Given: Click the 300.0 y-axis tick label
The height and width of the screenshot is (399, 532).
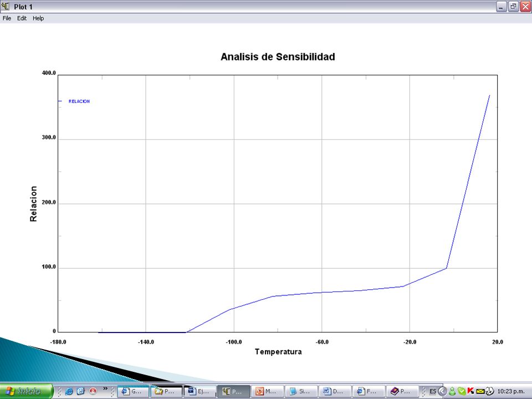Looking at the screenshot, I should [49, 137].
